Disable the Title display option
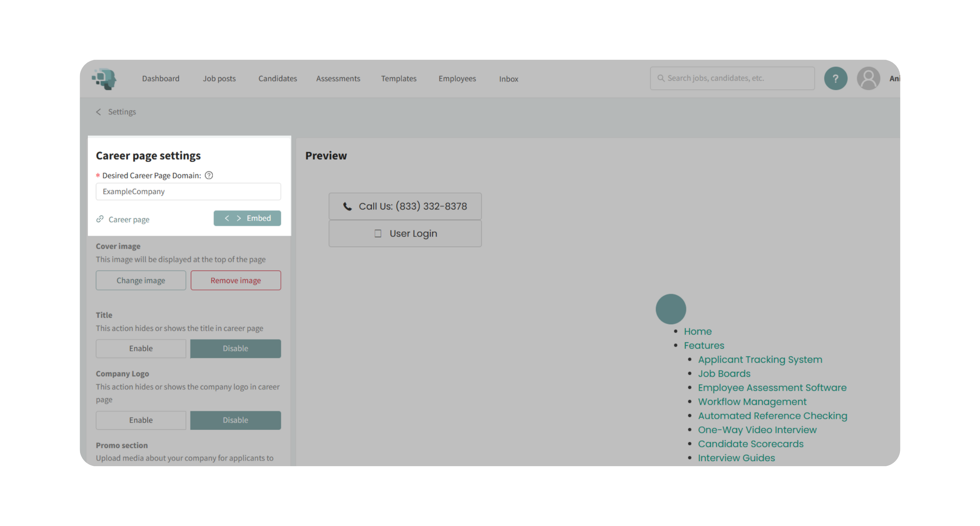 point(235,348)
